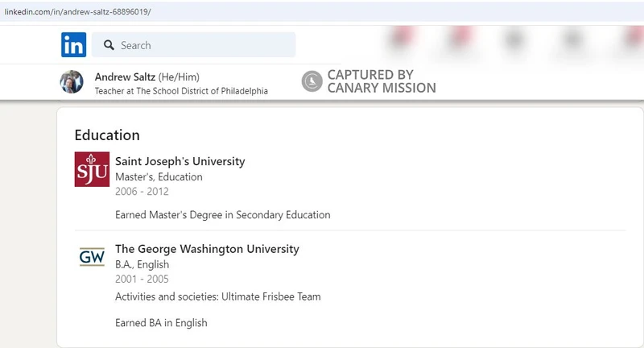Open the GW school logo
The width and height of the screenshot is (644, 348).
(x=92, y=258)
